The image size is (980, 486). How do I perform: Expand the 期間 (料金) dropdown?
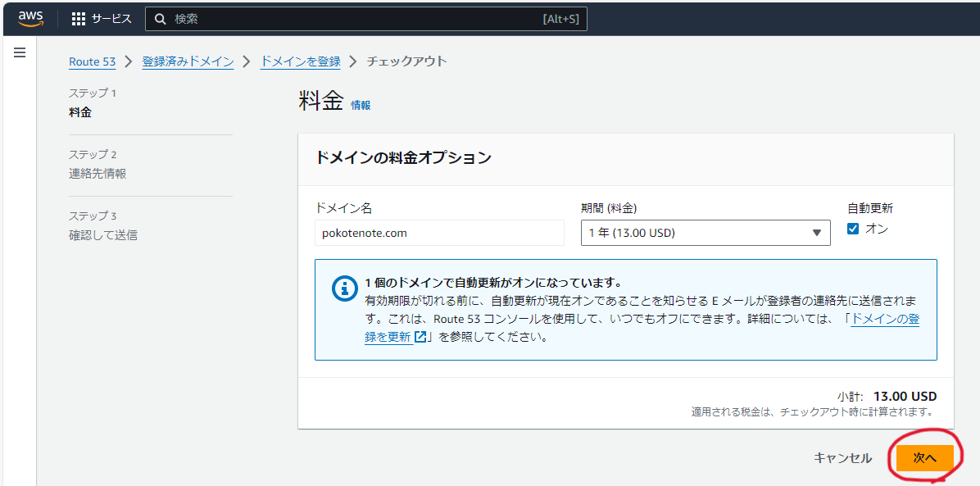click(706, 233)
